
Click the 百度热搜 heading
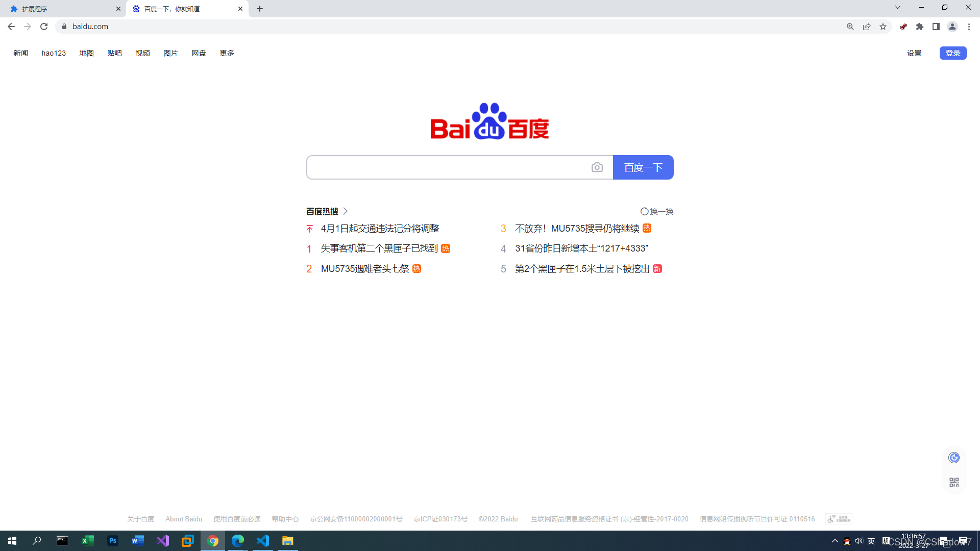322,211
